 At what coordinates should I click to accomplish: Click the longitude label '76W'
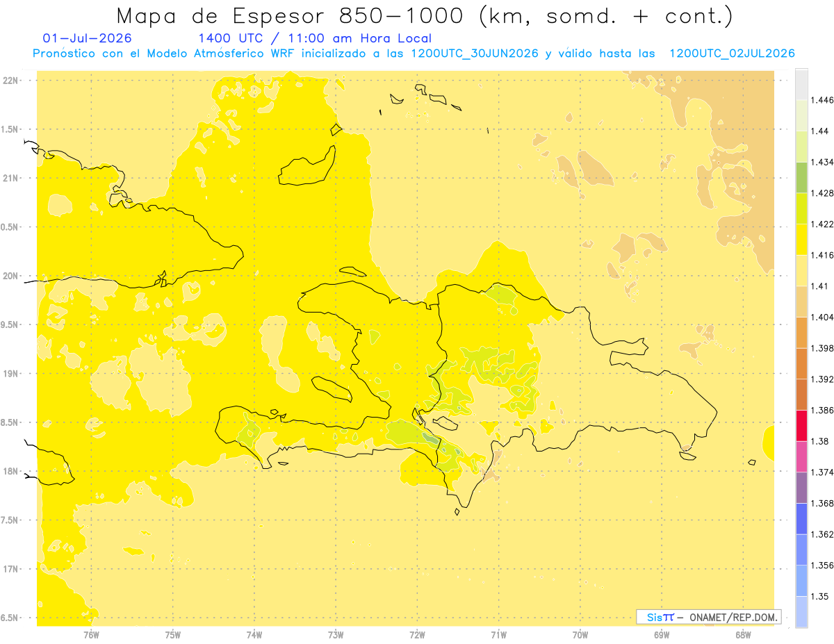[x=91, y=634]
